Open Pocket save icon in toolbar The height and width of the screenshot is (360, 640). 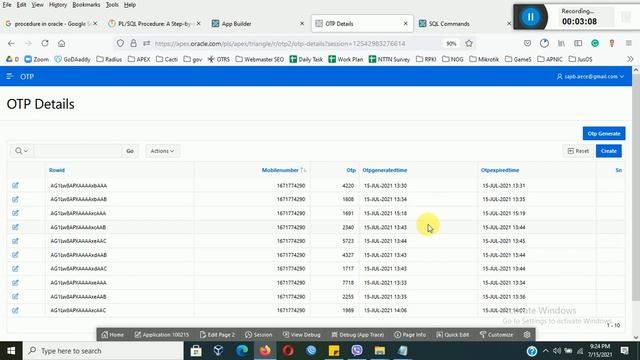pyautogui.click(x=527, y=43)
